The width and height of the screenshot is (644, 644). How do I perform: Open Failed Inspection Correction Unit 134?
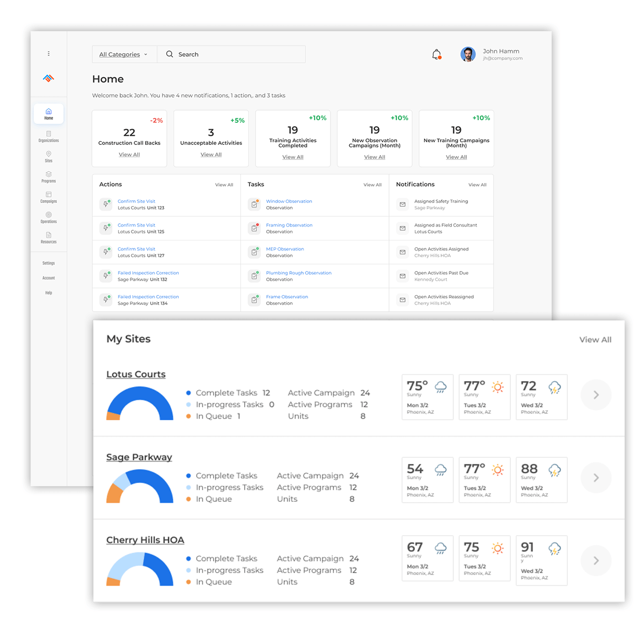click(148, 297)
